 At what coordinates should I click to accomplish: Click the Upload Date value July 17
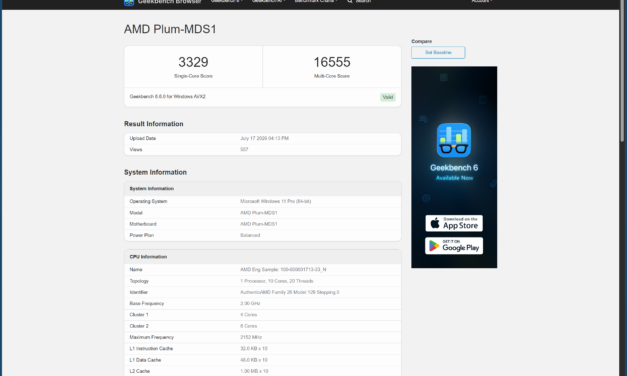pyautogui.click(x=264, y=138)
